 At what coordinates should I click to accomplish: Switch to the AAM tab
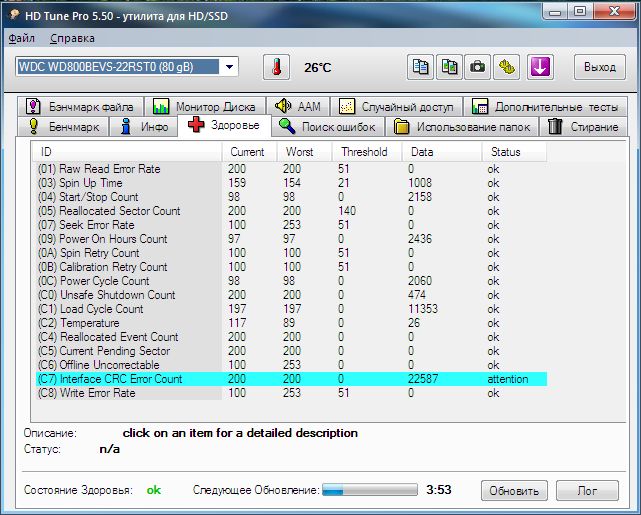click(x=298, y=106)
